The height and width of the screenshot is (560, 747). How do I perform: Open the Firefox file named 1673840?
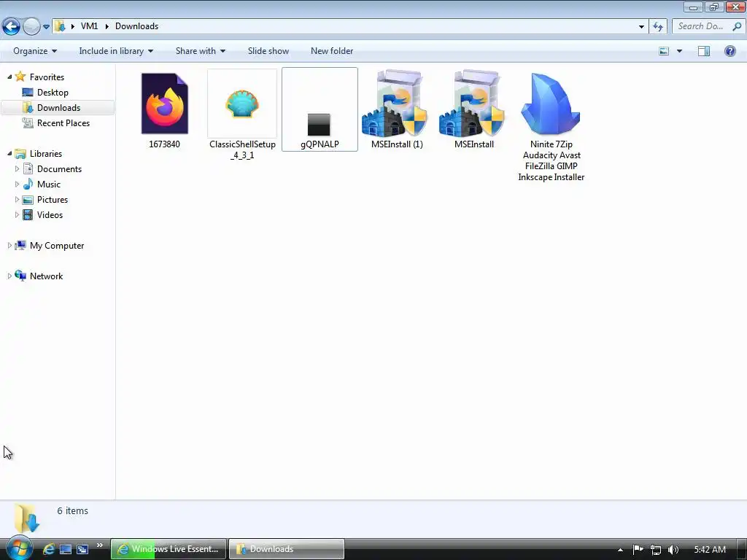[164, 104]
